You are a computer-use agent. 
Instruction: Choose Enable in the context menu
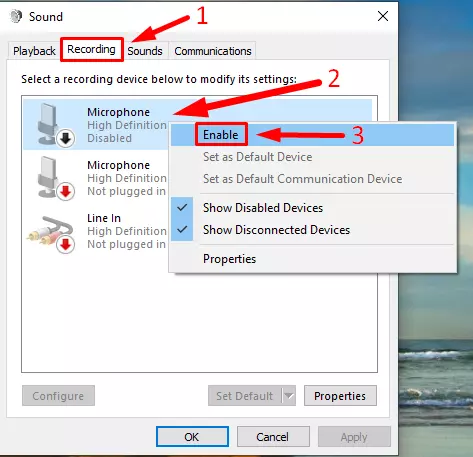coord(221,135)
